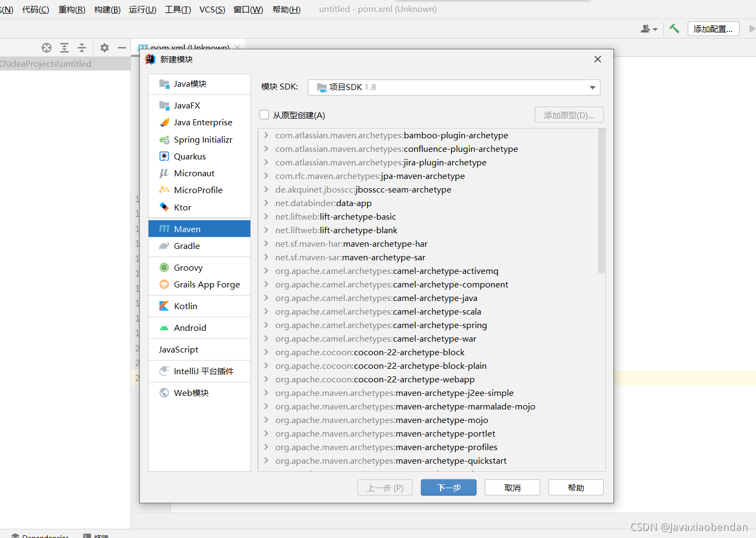The height and width of the screenshot is (538, 756).
Task: Open the Tools (工具) menu
Action: pos(178,9)
